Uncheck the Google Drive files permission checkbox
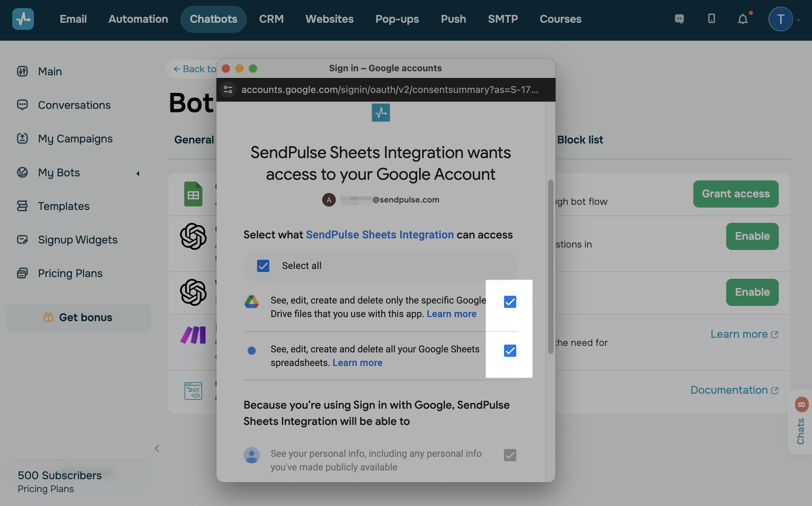 (x=510, y=302)
